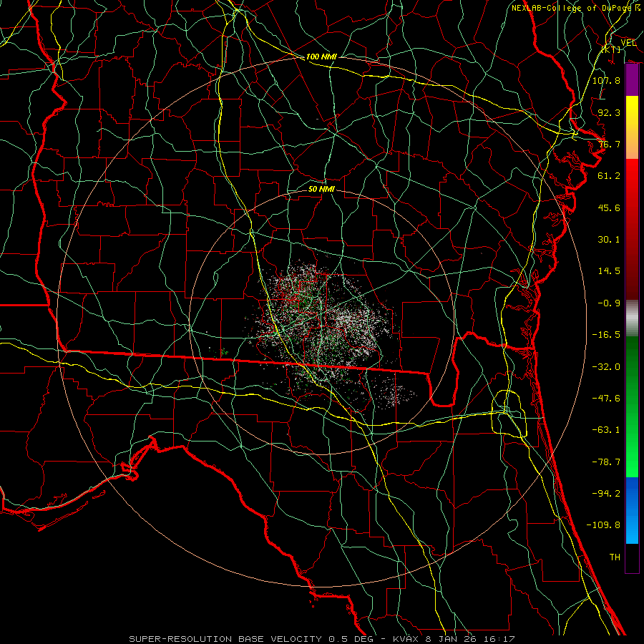Click the [KT] units label

point(611,49)
